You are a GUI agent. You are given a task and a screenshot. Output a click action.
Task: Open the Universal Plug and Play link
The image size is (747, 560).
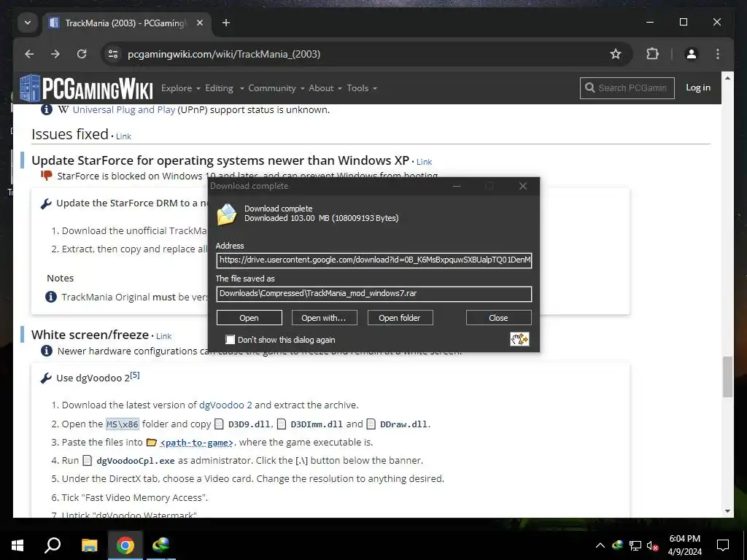coord(124,109)
